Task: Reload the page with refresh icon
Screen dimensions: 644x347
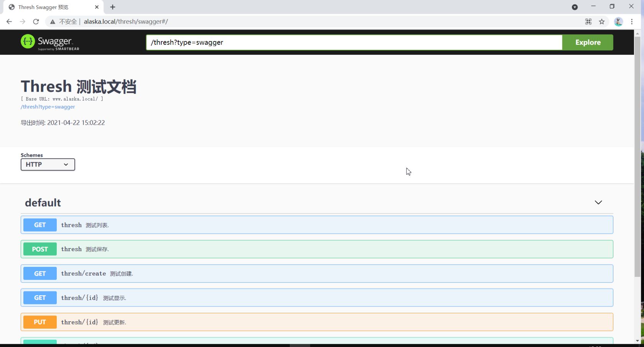Action: [36, 21]
